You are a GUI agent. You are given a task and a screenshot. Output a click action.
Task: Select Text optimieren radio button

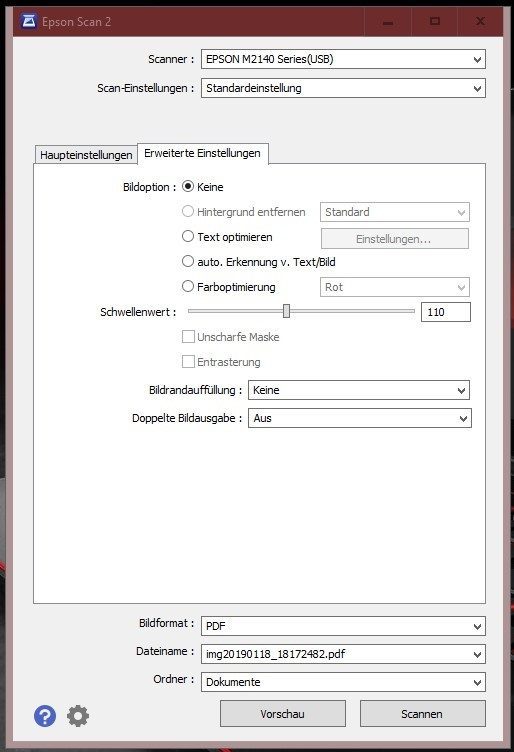click(x=188, y=236)
